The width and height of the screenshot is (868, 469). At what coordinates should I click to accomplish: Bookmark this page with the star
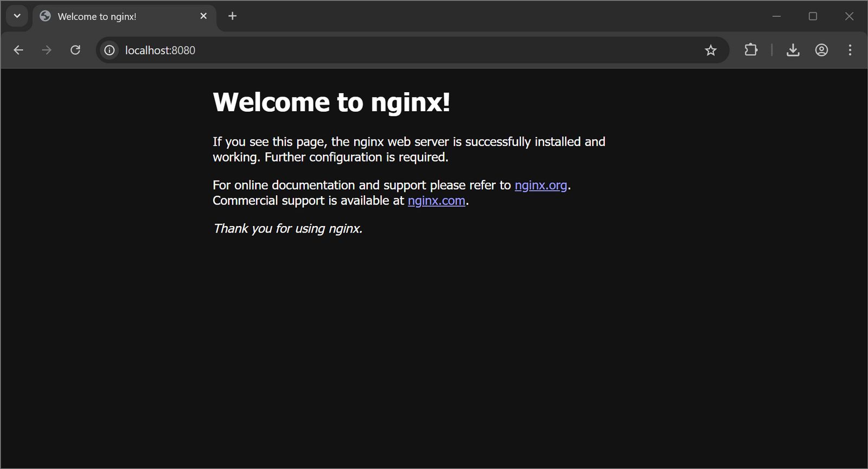[x=711, y=50]
